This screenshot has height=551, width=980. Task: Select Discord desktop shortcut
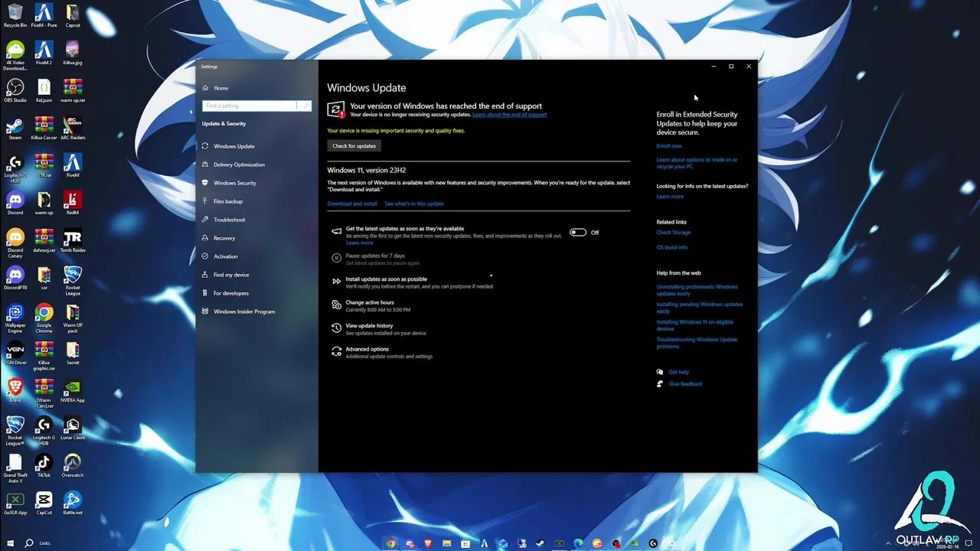15,204
